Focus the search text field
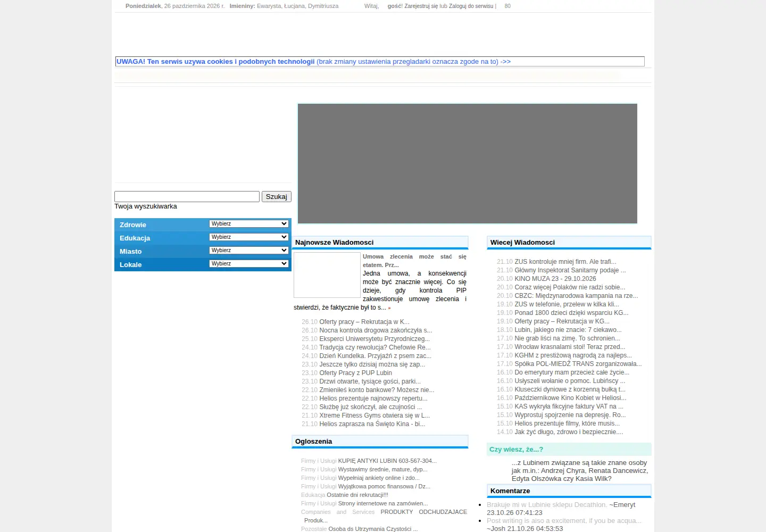766x532 pixels. click(x=187, y=197)
